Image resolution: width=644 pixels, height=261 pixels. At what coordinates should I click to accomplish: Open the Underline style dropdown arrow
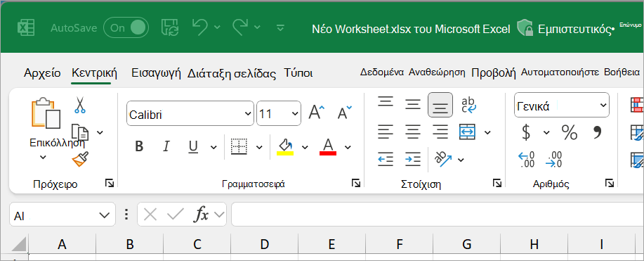[x=213, y=147]
